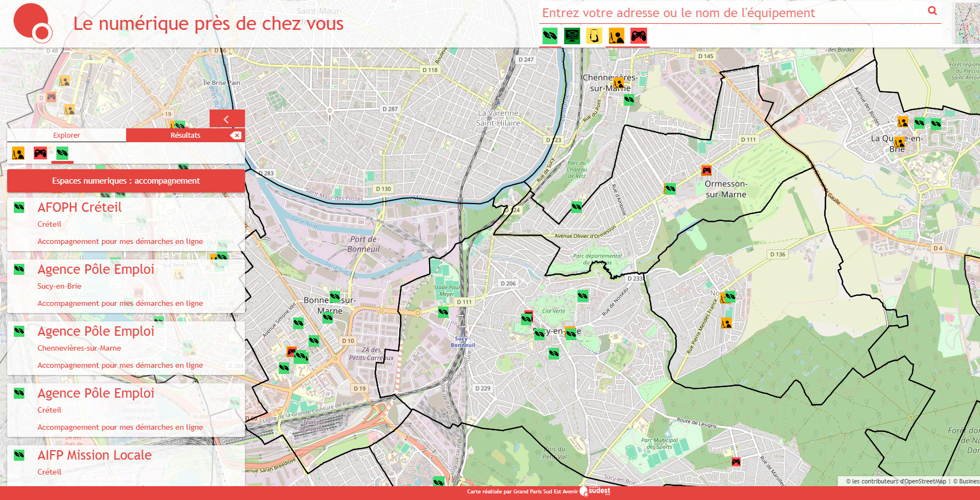
Task: Show orange person-at-desk results in side panel
Action: [x=18, y=153]
